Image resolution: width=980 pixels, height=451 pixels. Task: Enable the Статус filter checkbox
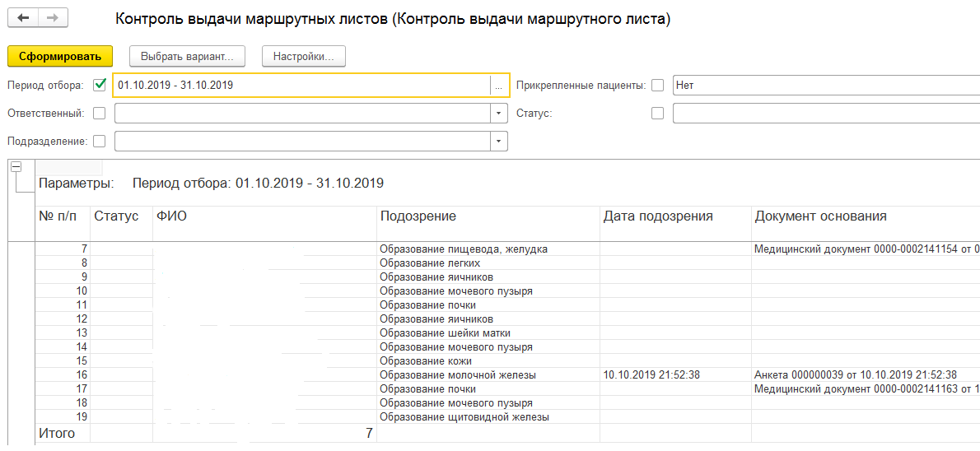657,113
